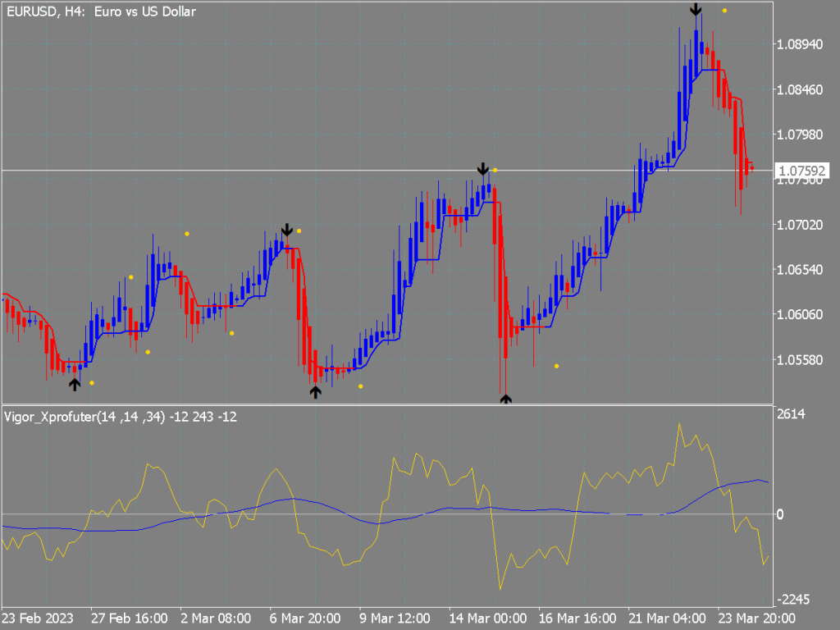The height and width of the screenshot is (630, 840).
Task: Click the 2614 indicator scale maximum
Action: (791, 414)
